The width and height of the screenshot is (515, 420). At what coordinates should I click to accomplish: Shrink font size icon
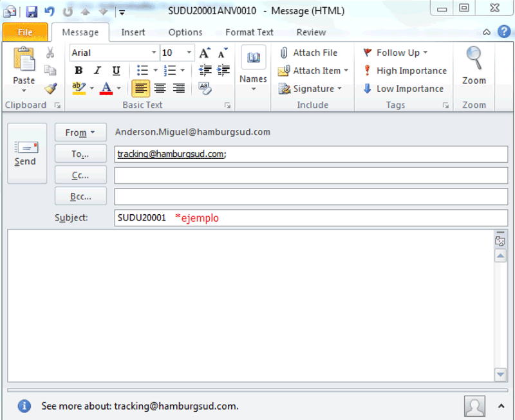point(223,53)
